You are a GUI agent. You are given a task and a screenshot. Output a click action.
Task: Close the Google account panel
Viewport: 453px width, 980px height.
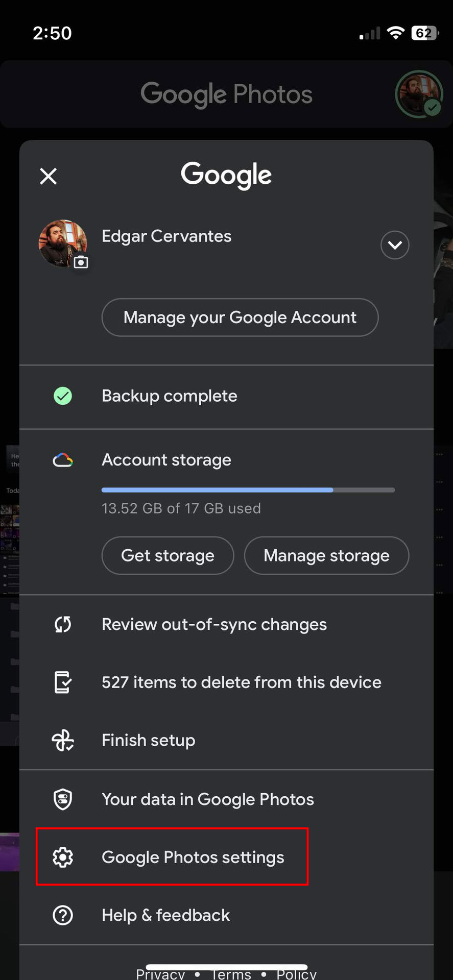(49, 176)
